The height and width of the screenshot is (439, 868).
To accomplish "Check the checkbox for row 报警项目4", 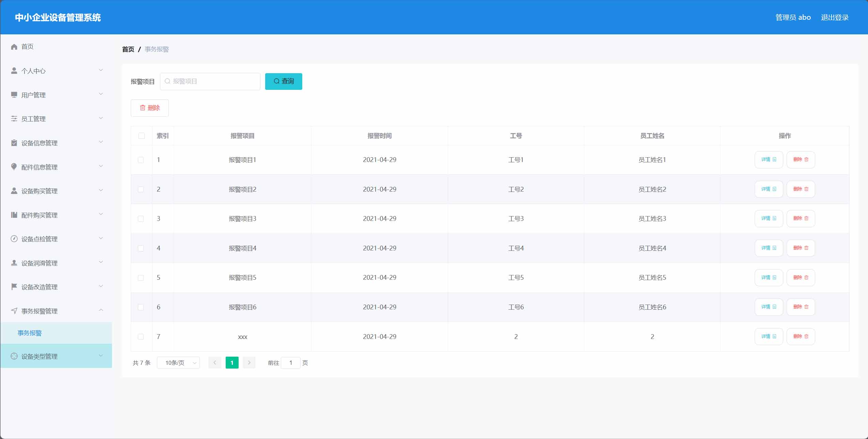I will [141, 248].
